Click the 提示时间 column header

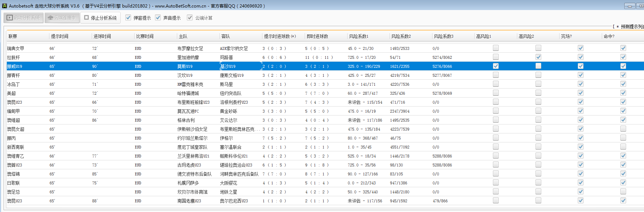click(59, 36)
